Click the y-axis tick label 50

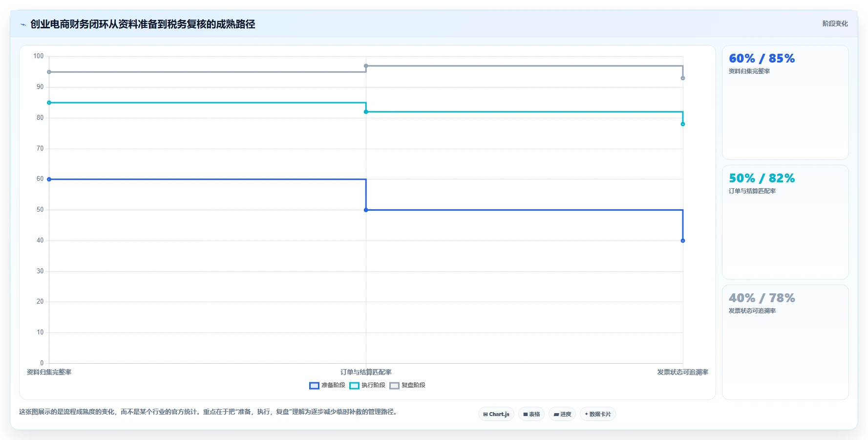(40, 210)
